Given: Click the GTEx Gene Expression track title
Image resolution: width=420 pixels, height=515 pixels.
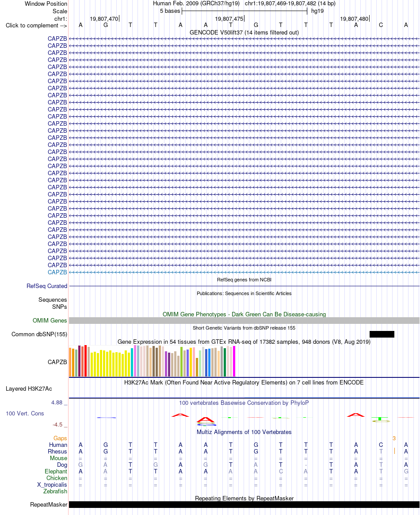Looking at the screenshot, I should 244,342.
